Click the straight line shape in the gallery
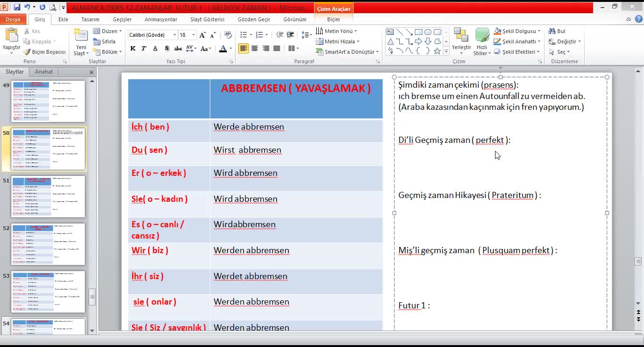 pyautogui.click(x=399, y=32)
